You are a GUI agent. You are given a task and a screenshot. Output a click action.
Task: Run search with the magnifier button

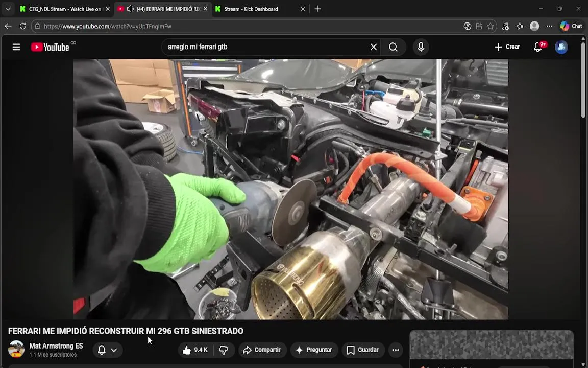[393, 47]
